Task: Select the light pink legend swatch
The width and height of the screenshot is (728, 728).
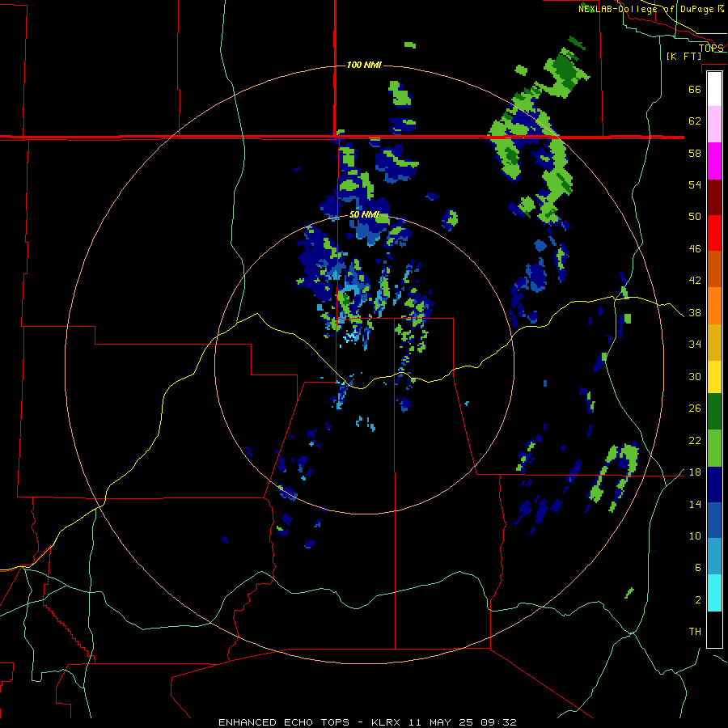Action: 714,124
